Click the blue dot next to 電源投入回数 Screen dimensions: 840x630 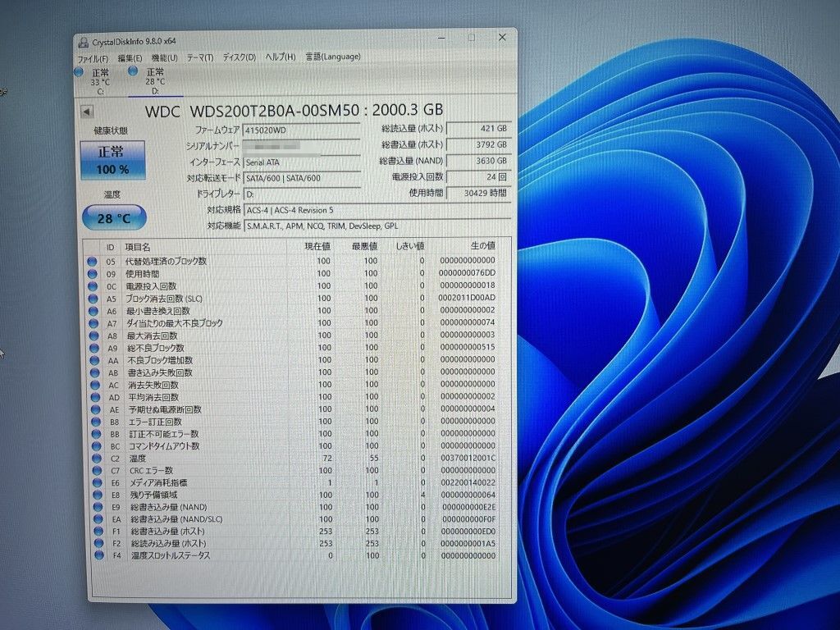[92, 285]
